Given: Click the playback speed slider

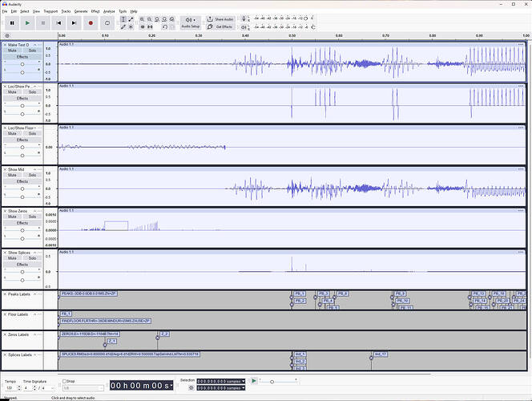Looking at the screenshot, I should click(x=278, y=382).
